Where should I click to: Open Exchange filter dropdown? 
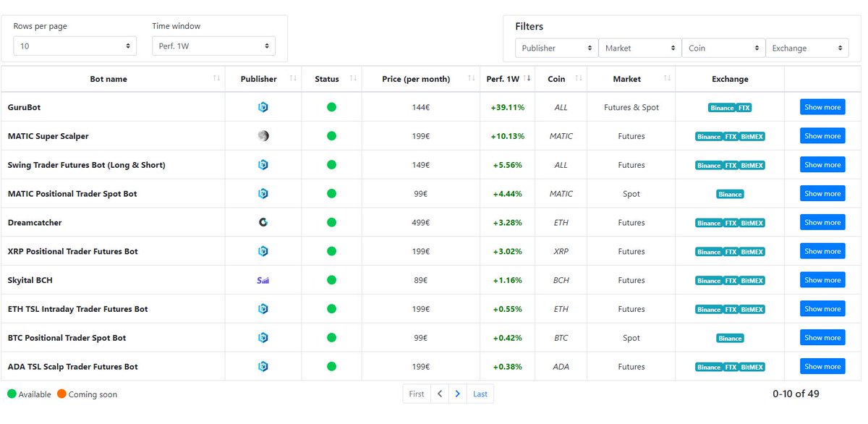[807, 48]
